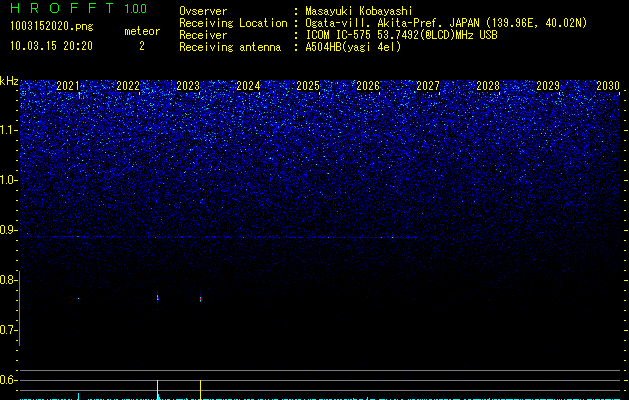The image size is (629, 400).
Task: Click the 2021 time marker
Action: [68, 86]
